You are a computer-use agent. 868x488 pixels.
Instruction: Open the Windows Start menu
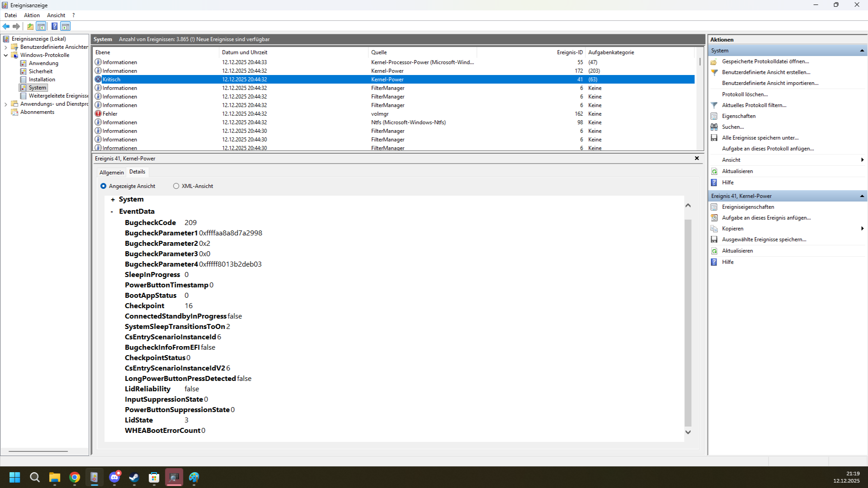[x=15, y=477]
